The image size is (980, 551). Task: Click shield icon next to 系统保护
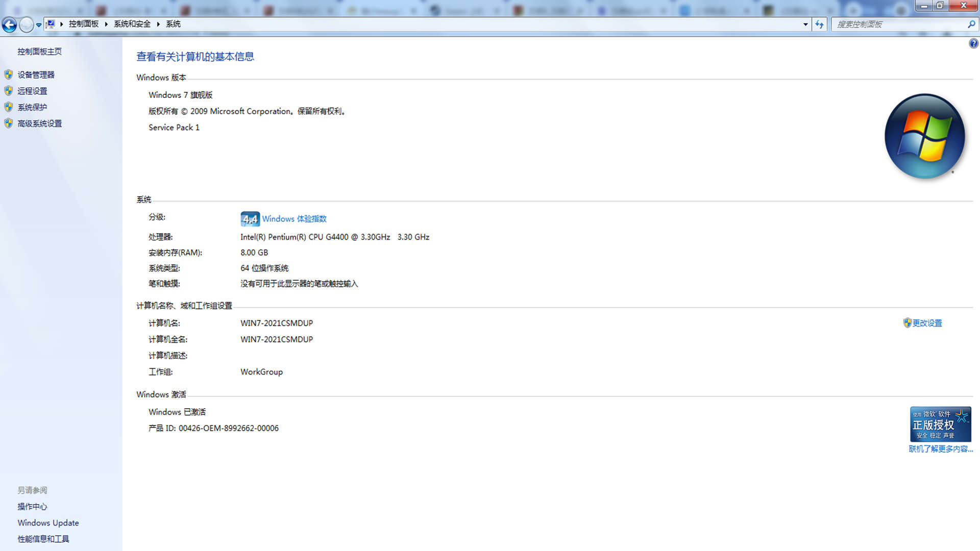[x=9, y=107]
